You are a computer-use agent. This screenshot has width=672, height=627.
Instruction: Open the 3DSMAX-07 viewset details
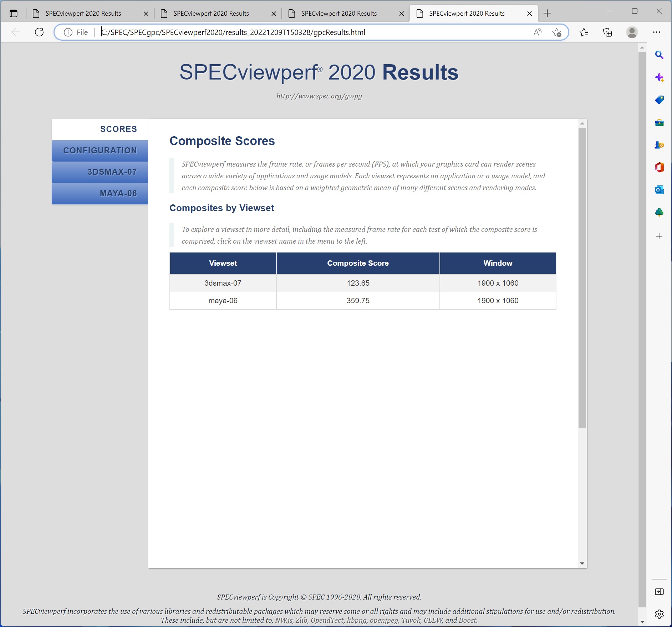[100, 172]
